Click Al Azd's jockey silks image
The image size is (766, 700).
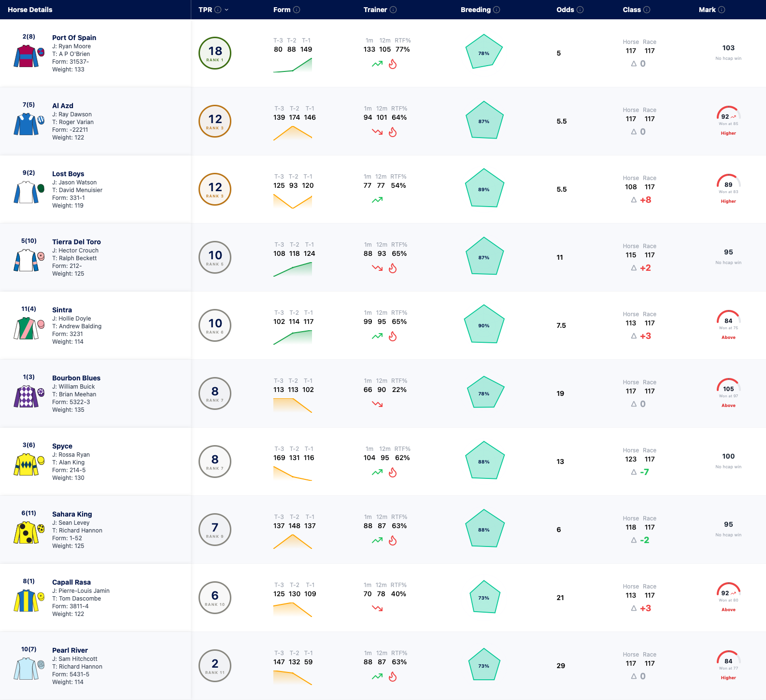pyautogui.click(x=26, y=124)
